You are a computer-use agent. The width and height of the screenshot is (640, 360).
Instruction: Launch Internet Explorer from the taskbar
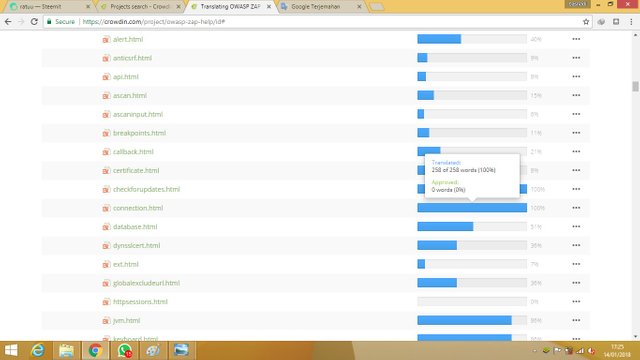click(38, 351)
